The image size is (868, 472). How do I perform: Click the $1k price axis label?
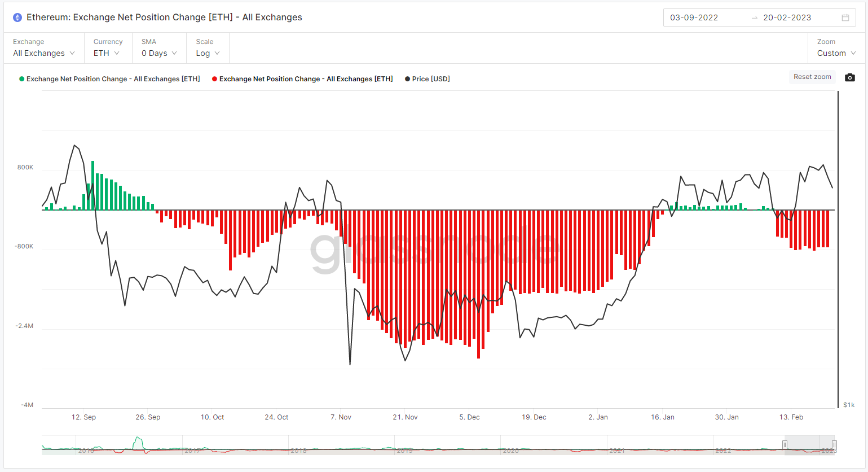coord(849,405)
